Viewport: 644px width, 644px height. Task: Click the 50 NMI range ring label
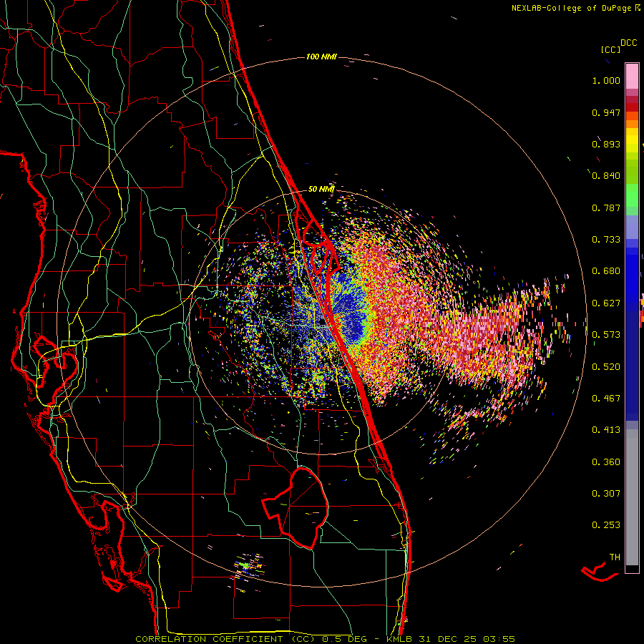click(321, 189)
